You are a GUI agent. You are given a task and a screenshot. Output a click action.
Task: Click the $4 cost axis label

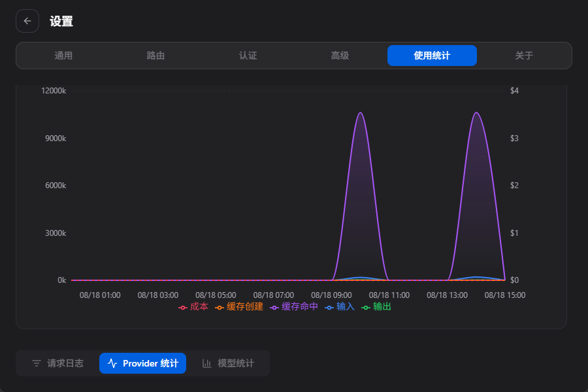click(515, 91)
